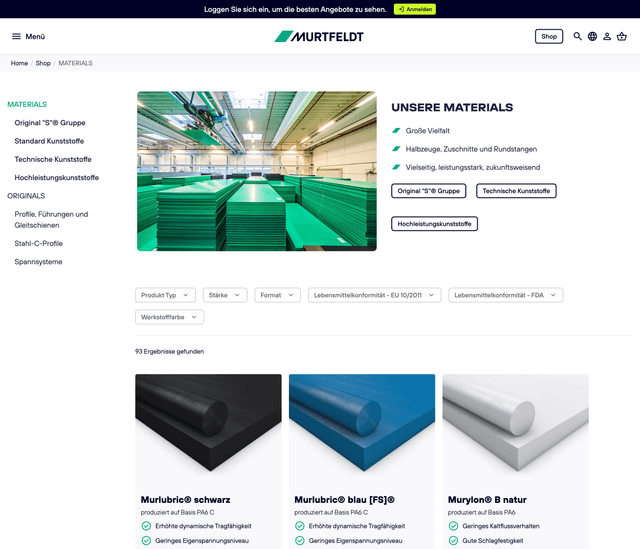Click "Gute Schlagfestigkeit" under Murylon B natur
Screen dimensions: 640x549
tap(493, 541)
